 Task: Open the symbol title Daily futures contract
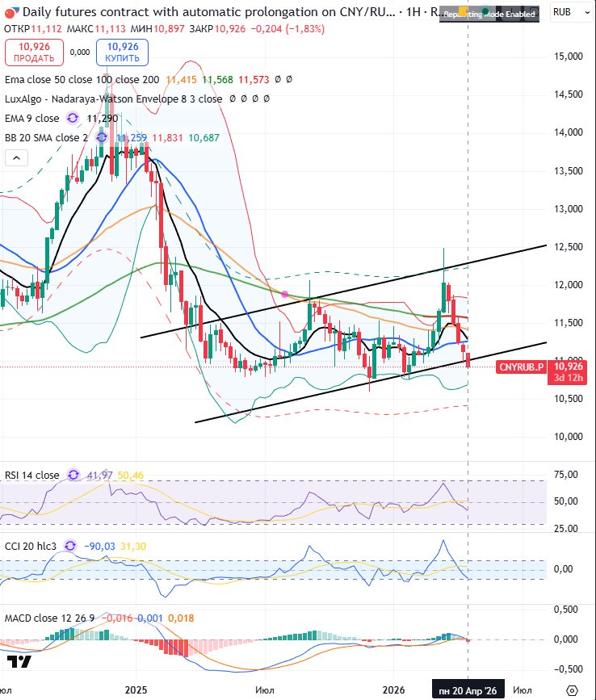202,13
